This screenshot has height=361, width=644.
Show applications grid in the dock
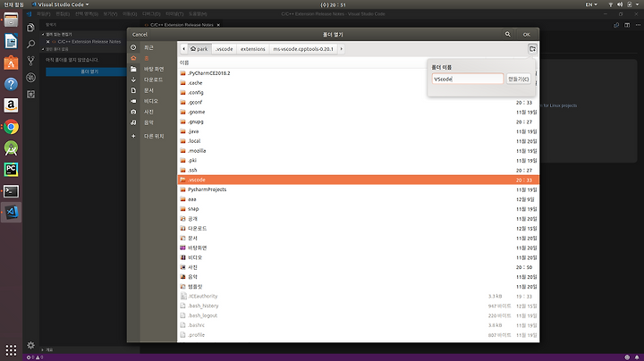(11, 350)
